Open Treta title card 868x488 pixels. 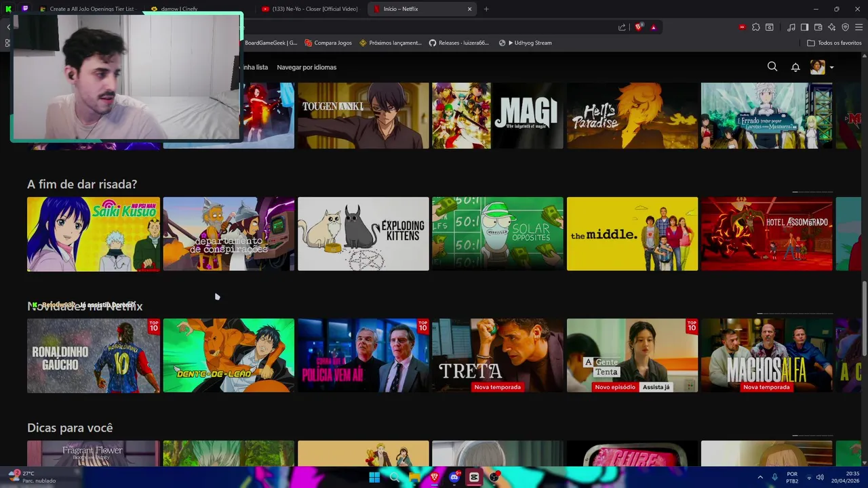coord(498,355)
